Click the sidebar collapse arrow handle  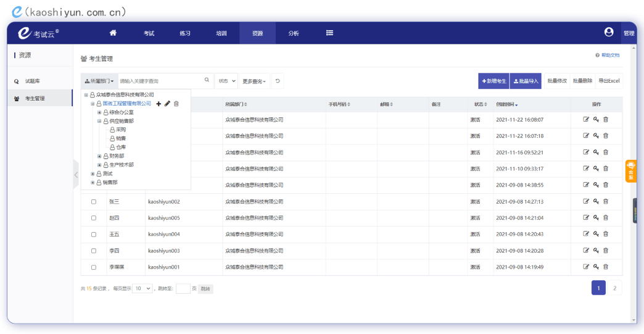(76, 175)
